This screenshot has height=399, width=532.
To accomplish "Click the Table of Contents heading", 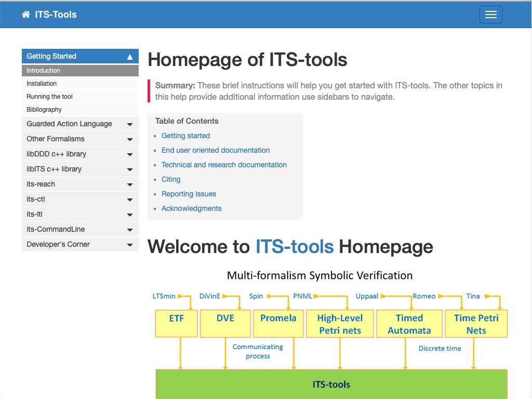I will point(187,121).
